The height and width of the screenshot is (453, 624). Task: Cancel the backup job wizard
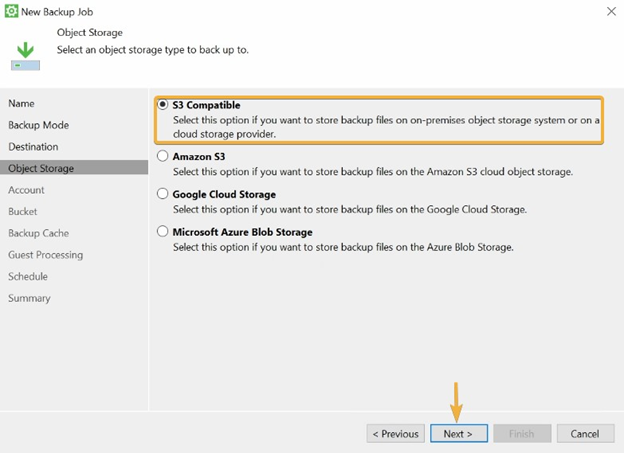click(585, 433)
